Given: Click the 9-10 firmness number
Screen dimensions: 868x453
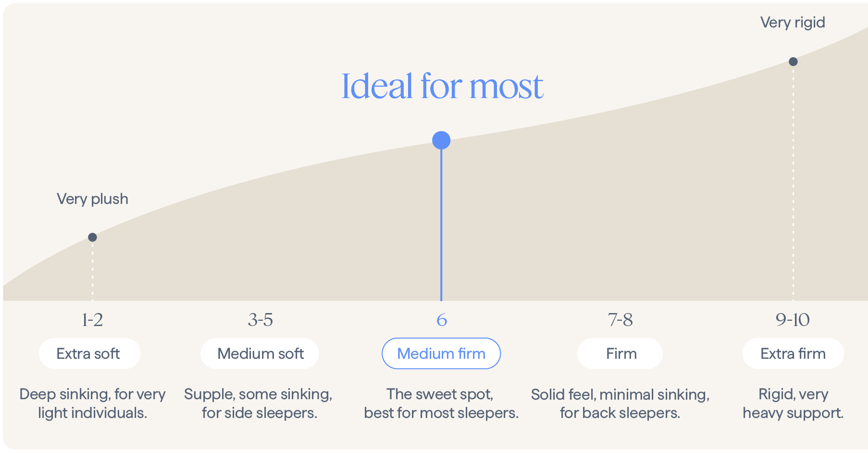Looking at the screenshot, I should 793,320.
